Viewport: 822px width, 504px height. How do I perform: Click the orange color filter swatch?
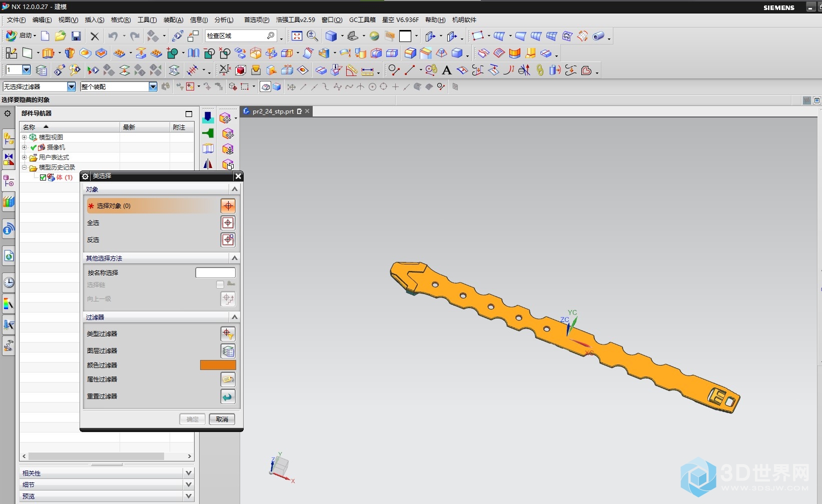[x=218, y=365]
